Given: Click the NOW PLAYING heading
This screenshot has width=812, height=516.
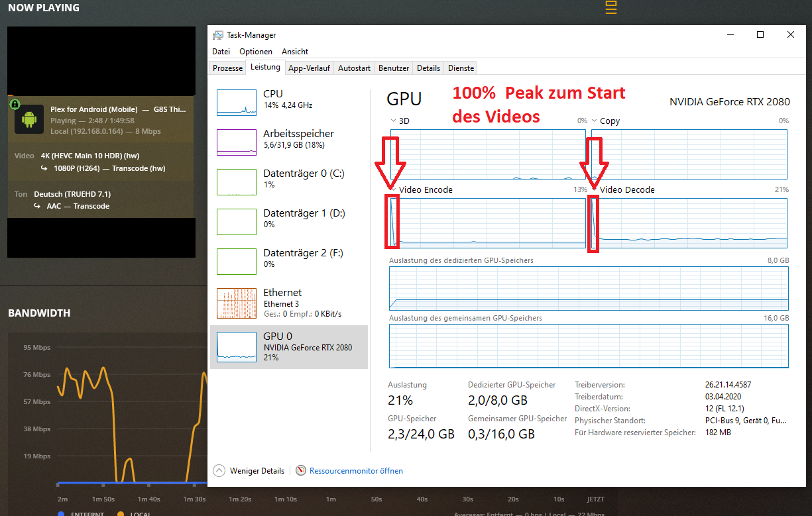Looking at the screenshot, I should [x=44, y=8].
